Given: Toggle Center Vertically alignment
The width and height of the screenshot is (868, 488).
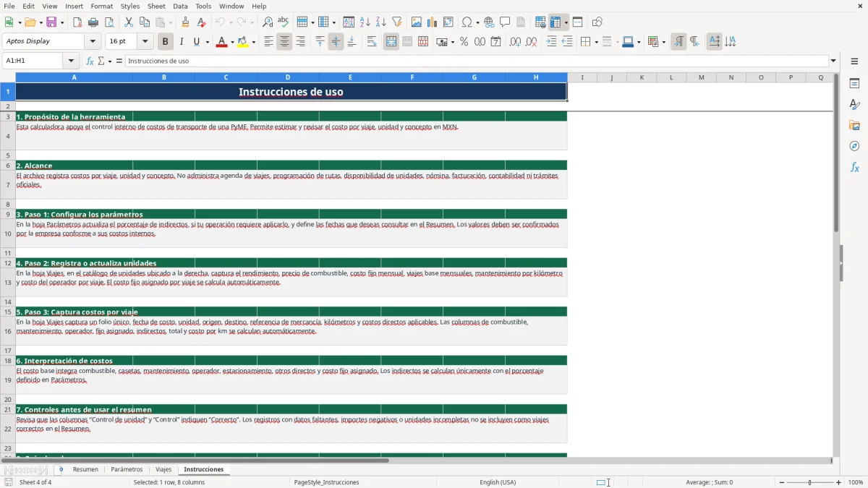Looking at the screenshot, I should pyautogui.click(x=336, y=42).
